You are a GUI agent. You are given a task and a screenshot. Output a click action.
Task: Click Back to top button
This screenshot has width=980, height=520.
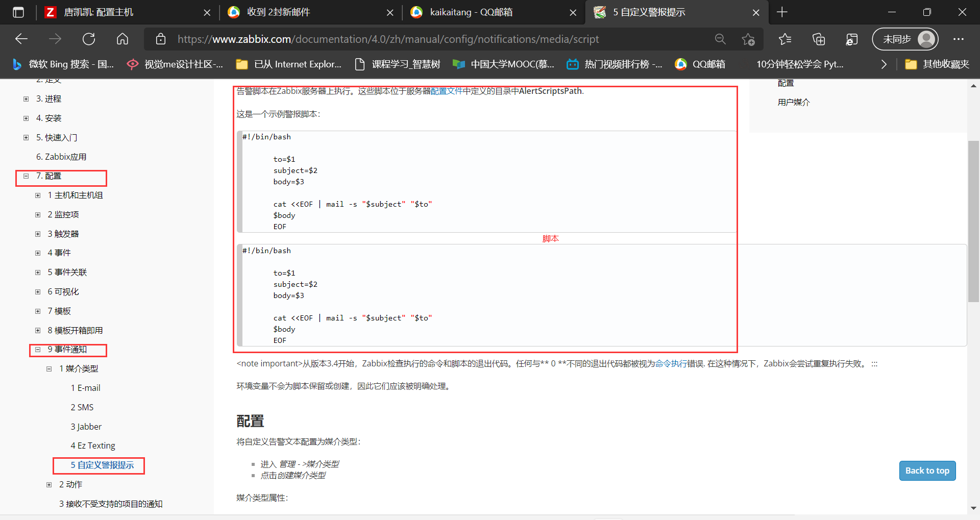[927, 471]
